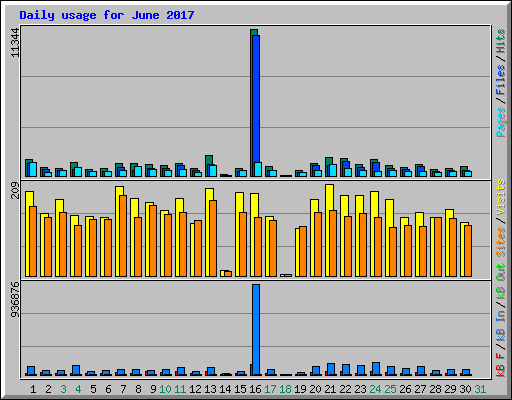Viewport: 512px width, 400px height.
Task: Click day label 1 on the x-axis
Action: [33, 389]
